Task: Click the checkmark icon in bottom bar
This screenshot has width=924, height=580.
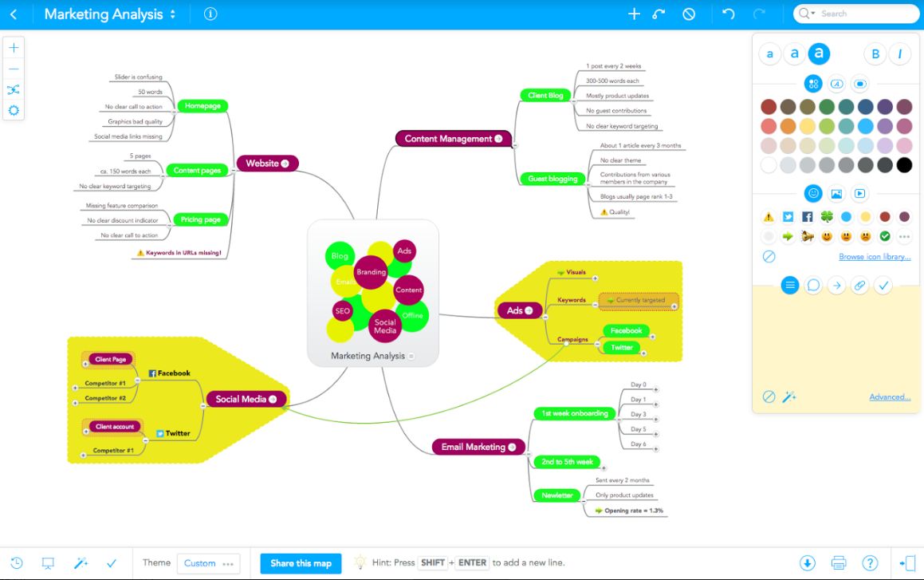Action: [x=112, y=563]
